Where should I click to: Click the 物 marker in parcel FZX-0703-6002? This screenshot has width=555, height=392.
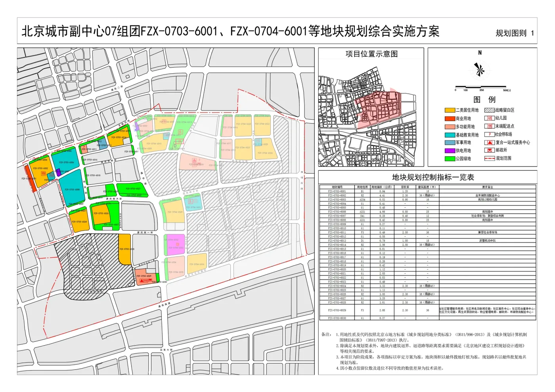(x=43, y=174)
